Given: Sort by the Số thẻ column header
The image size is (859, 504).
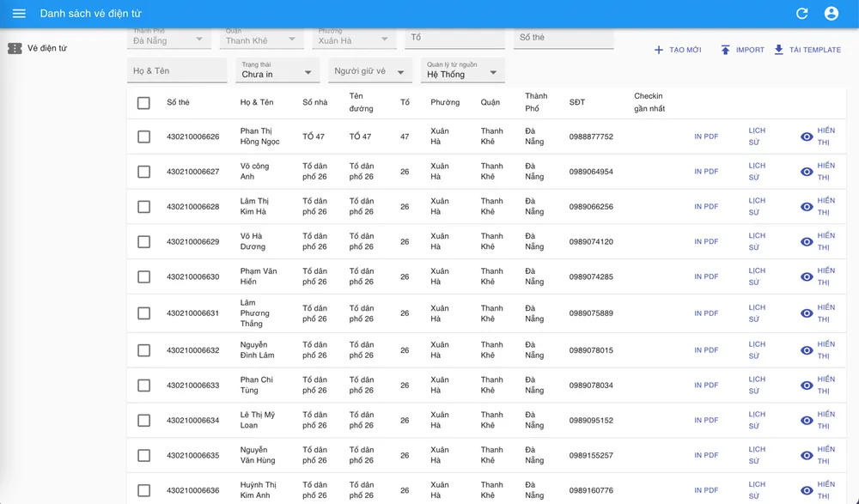Looking at the screenshot, I should (x=178, y=103).
